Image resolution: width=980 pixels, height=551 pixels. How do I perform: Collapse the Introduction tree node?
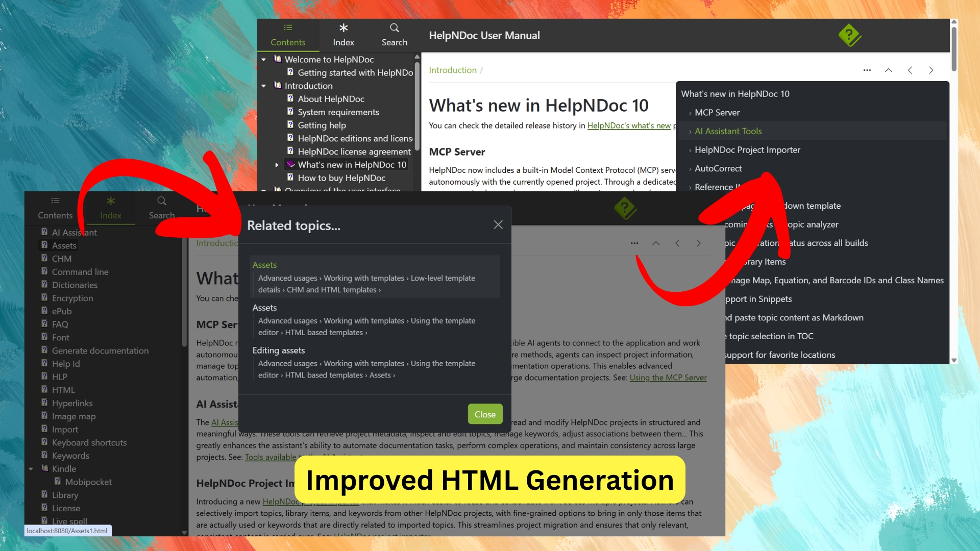(x=263, y=86)
